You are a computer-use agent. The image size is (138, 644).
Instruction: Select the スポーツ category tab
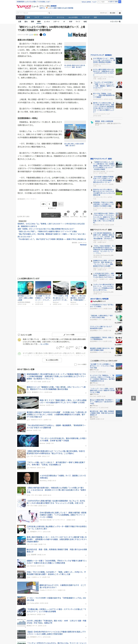pyautogui.click(x=56, y=21)
